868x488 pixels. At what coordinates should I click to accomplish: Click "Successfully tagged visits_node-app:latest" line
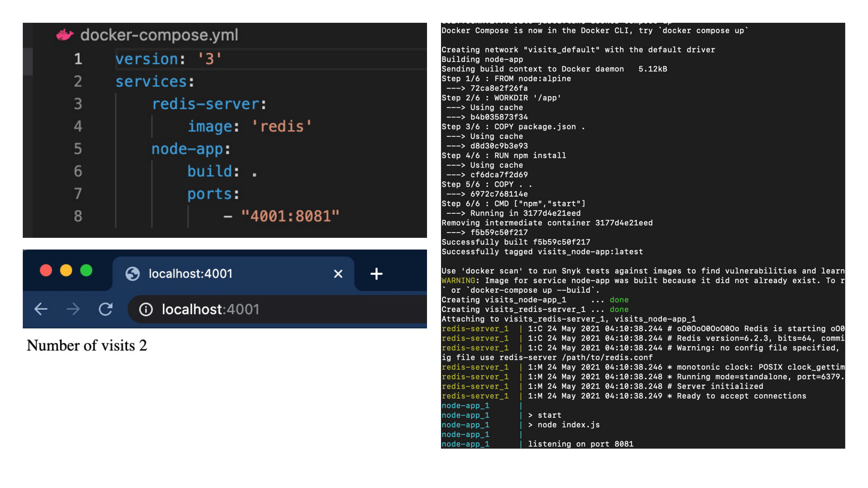click(542, 251)
